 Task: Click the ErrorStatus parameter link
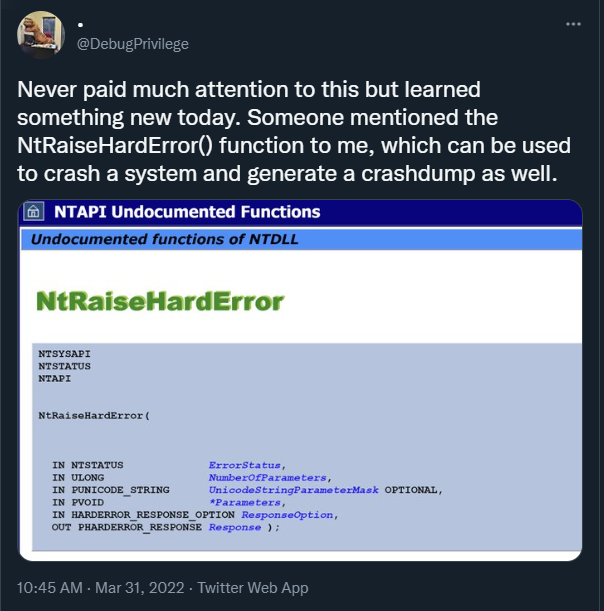pos(246,465)
